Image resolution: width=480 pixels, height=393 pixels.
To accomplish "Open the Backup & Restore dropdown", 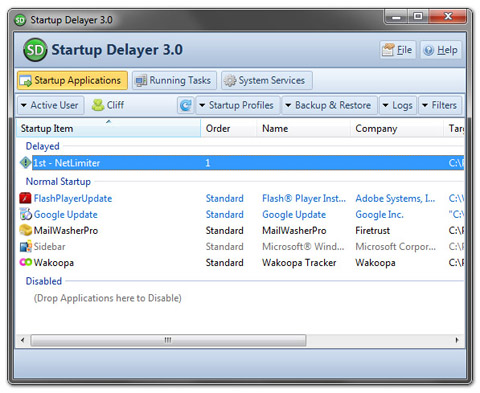I will [329, 105].
